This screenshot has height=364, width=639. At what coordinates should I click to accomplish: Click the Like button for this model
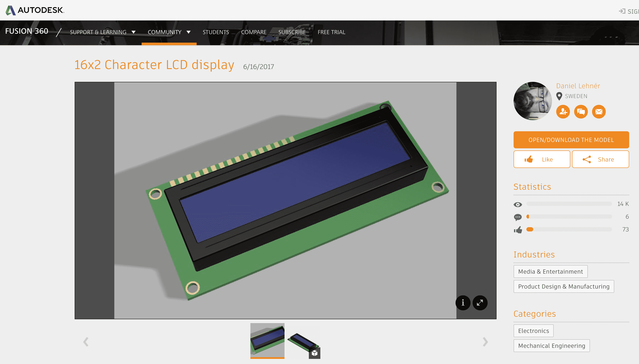click(541, 159)
